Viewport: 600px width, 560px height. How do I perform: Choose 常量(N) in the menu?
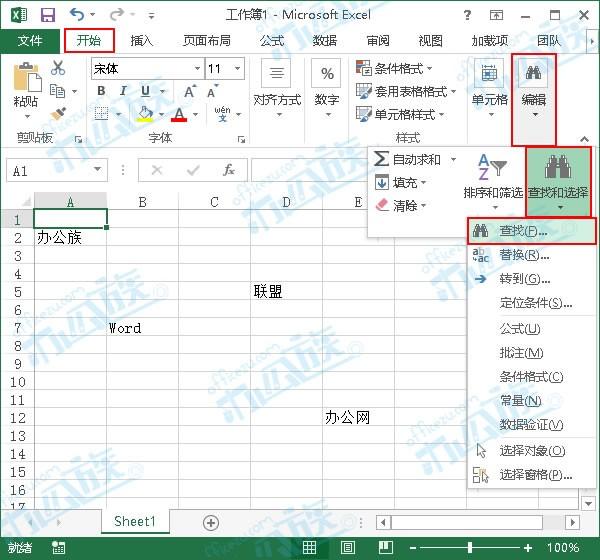(532, 401)
